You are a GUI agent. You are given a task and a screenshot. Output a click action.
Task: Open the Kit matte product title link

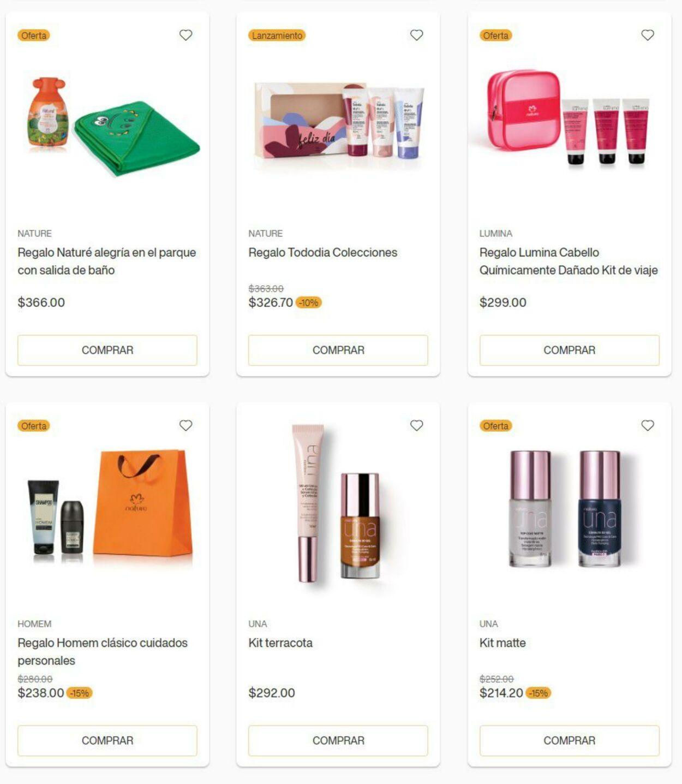pyautogui.click(x=502, y=643)
